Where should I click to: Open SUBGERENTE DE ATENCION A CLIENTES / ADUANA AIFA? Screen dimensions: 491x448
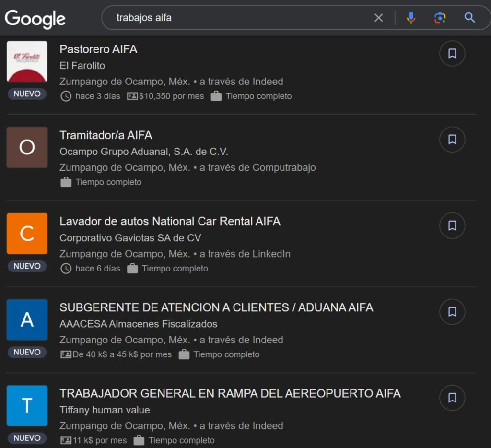[x=216, y=307]
